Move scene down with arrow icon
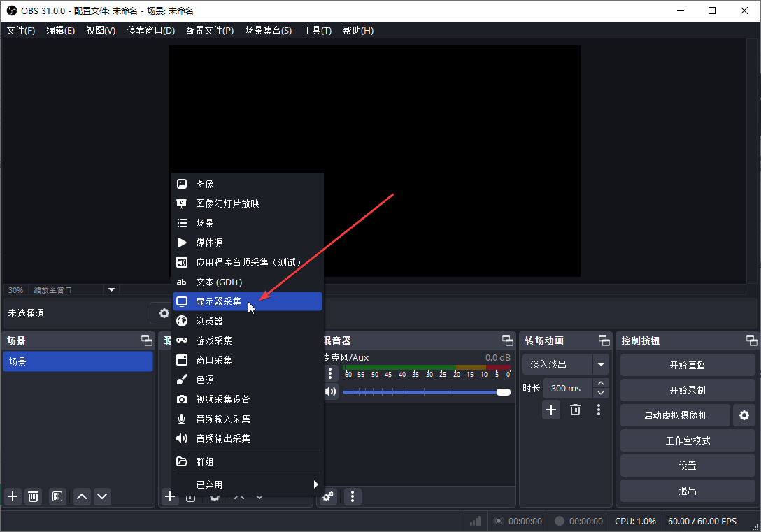 point(102,496)
